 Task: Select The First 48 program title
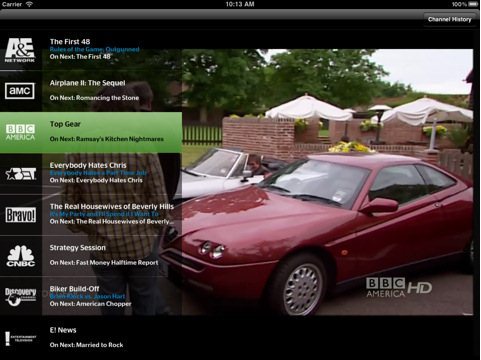[70, 42]
